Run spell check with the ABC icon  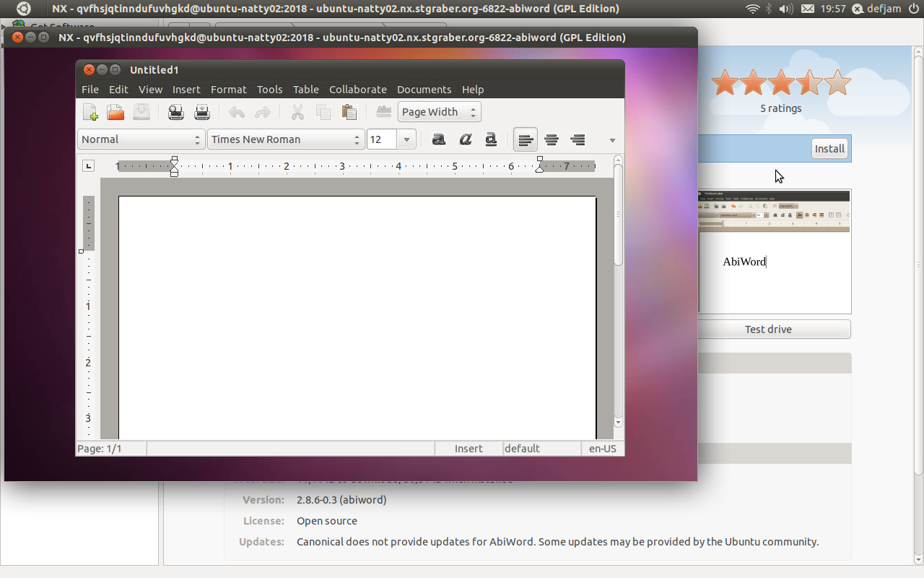[384, 112]
